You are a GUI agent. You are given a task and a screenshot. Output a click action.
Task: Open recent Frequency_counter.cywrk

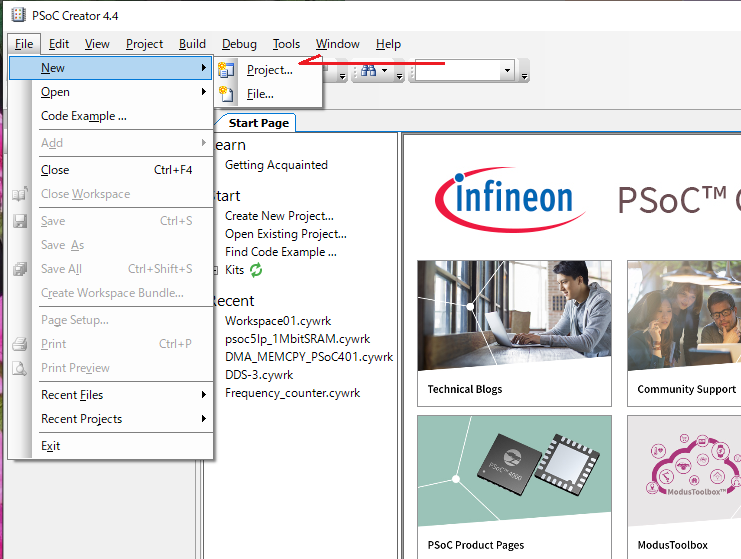pos(293,393)
